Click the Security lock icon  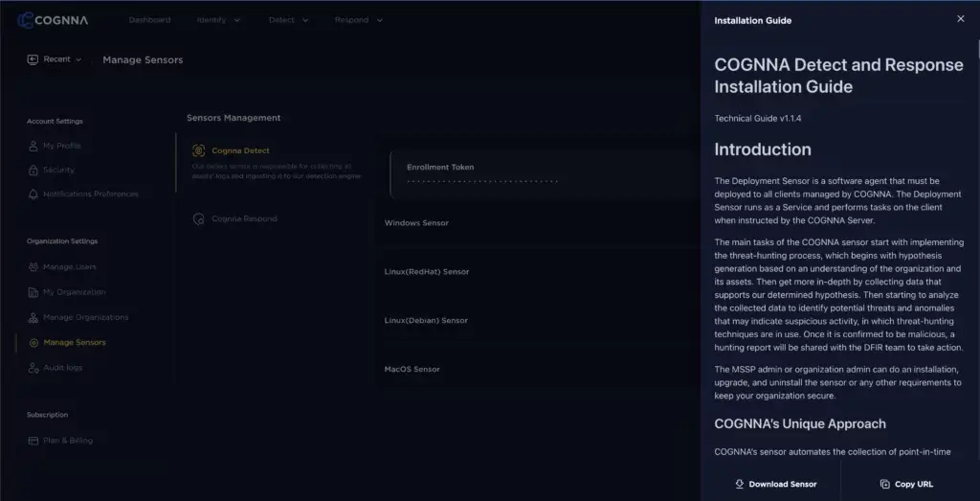click(33, 171)
